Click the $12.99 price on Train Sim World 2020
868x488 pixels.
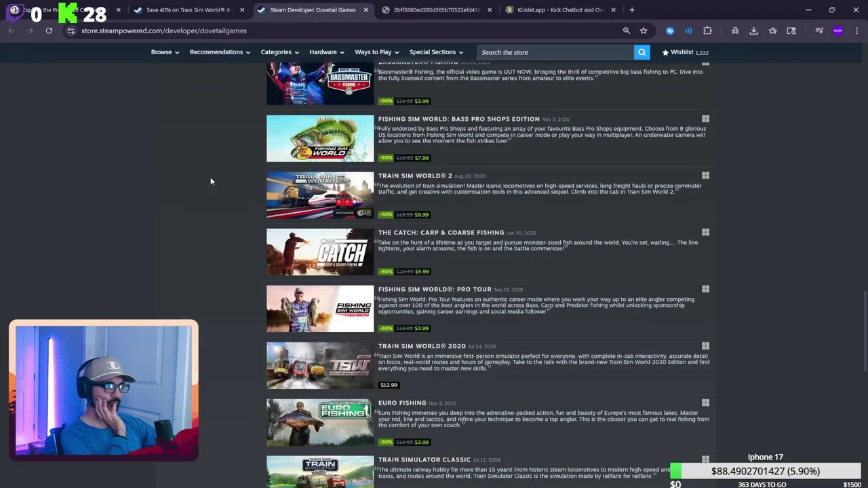pos(389,385)
